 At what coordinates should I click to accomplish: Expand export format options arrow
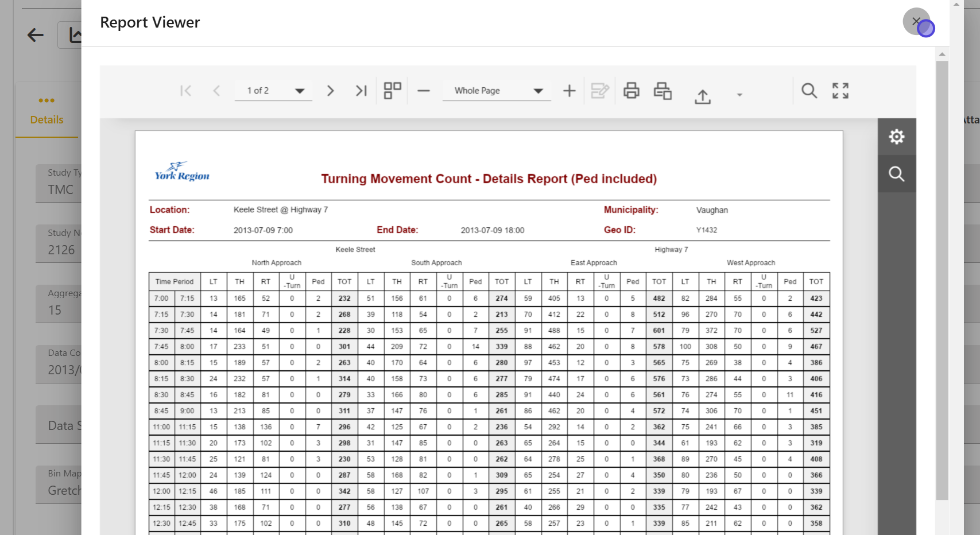click(739, 95)
